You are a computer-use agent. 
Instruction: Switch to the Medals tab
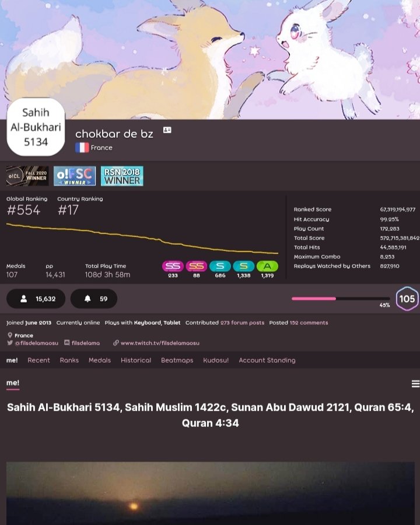point(100,360)
